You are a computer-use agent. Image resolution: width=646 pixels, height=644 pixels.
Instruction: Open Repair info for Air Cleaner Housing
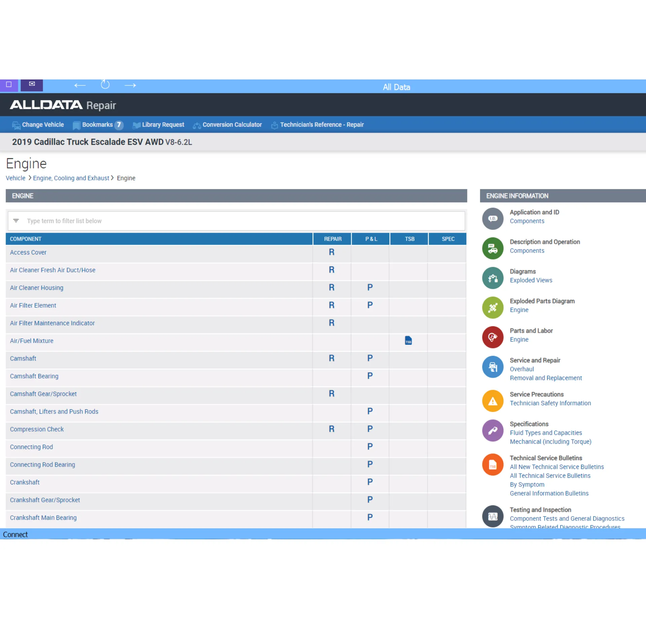[x=331, y=287]
